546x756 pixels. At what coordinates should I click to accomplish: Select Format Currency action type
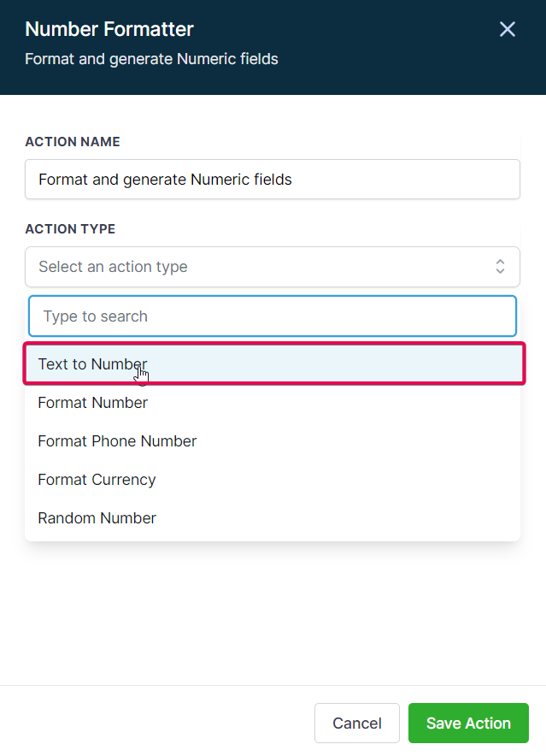tap(273, 480)
